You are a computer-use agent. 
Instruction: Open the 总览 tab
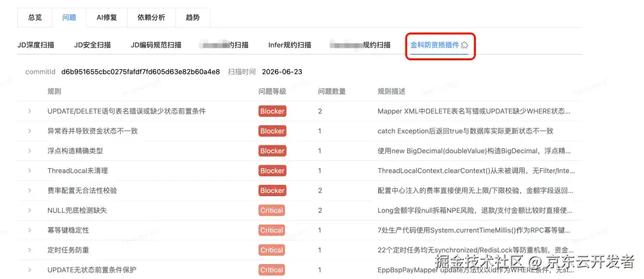pos(35,18)
